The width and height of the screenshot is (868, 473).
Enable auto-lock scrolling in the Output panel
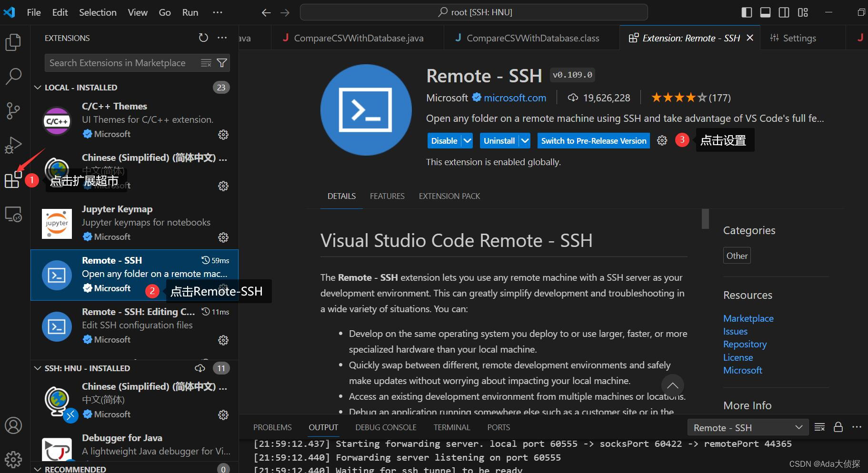point(838,427)
